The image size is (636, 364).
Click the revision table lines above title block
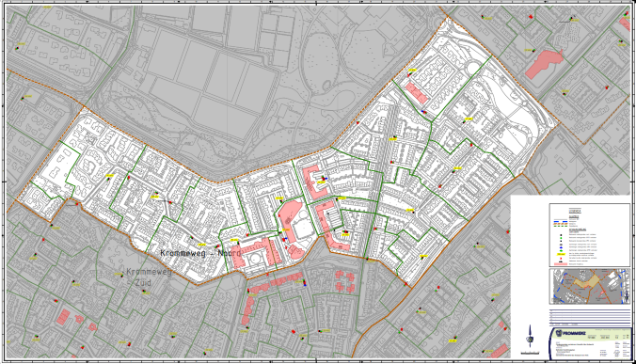[x=590, y=318]
